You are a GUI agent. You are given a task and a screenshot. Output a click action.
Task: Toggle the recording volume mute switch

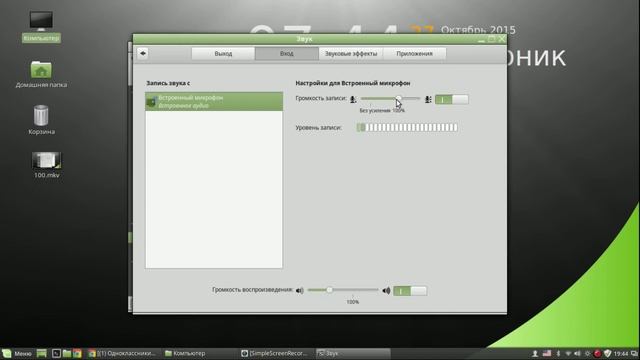click(x=451, y=99)
